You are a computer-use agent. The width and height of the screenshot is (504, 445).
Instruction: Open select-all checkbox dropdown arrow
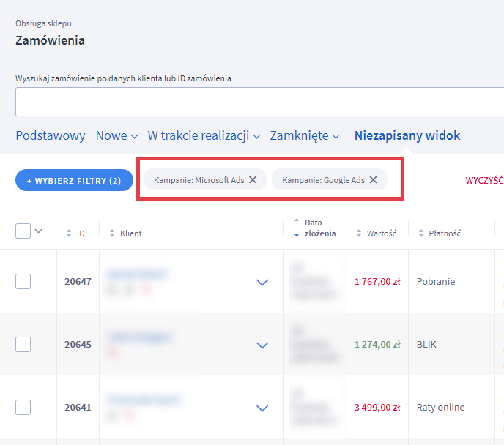[x=39, y=231]
